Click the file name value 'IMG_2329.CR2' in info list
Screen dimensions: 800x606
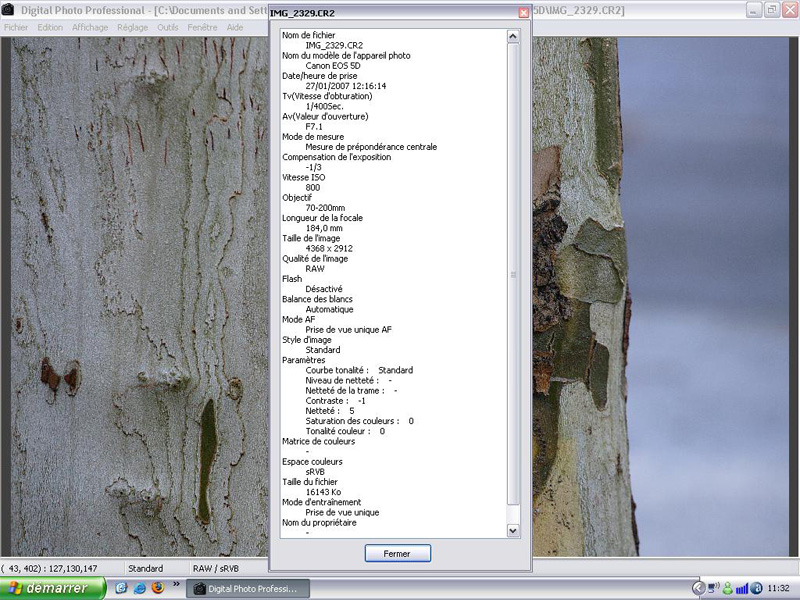[334, 45]
